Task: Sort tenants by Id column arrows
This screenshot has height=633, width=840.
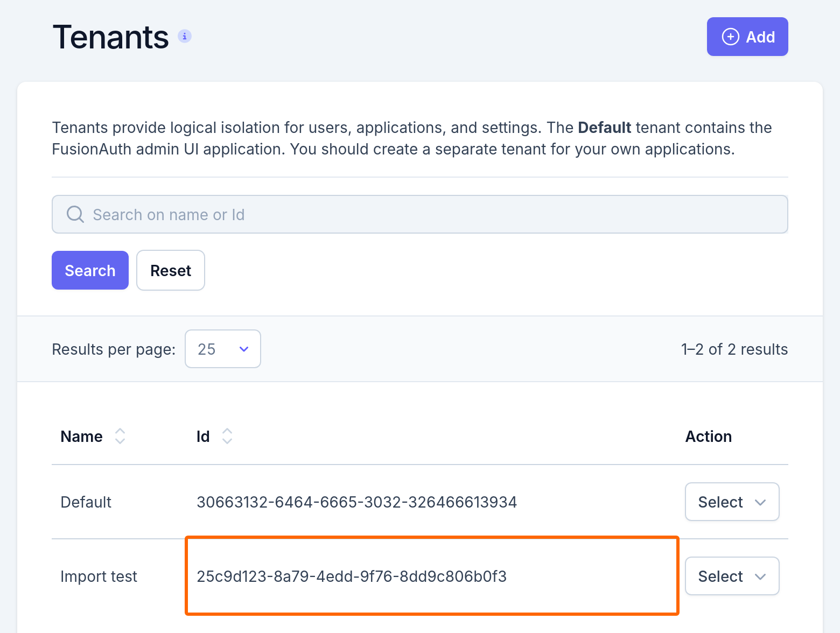Action: 227,436
